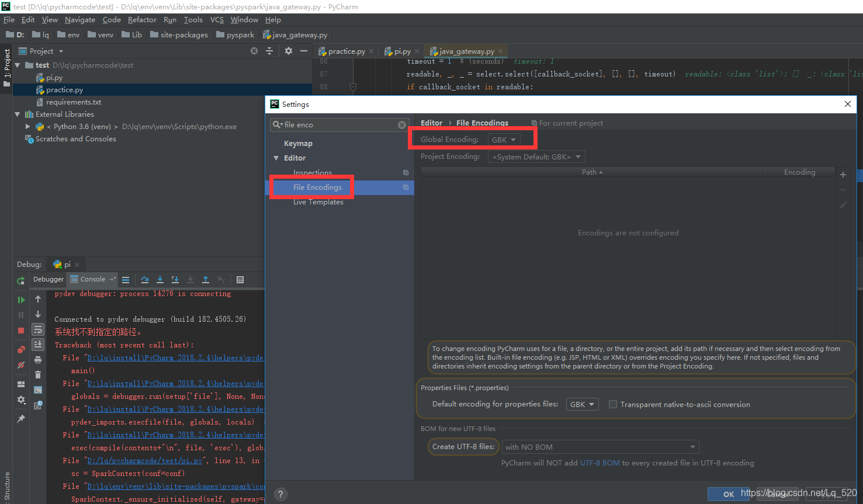Enable Transparent native-to-ascii conversion

pyautogui.click(x=613, y=404)
